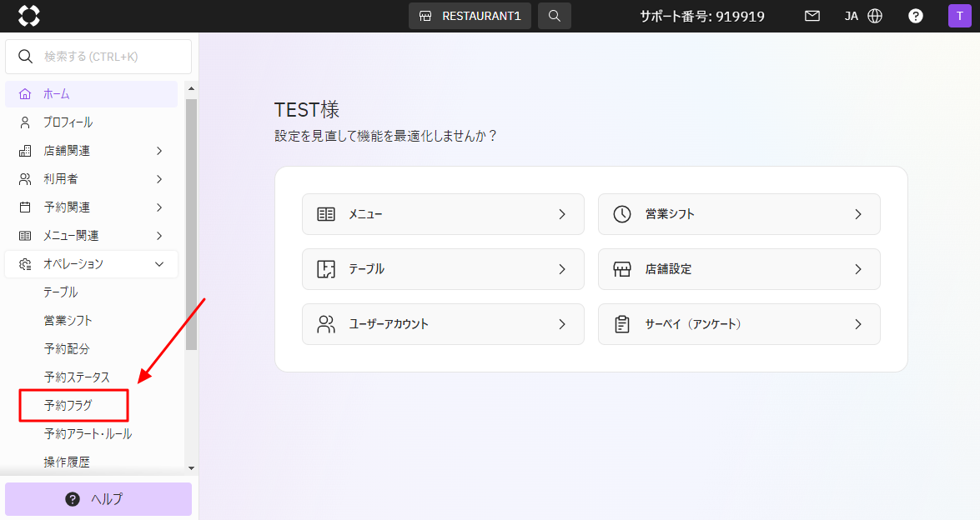This screenshot has height=520, width=980.
Task: Click the app logo in top-left corner
Action: [x=29, y=16]
